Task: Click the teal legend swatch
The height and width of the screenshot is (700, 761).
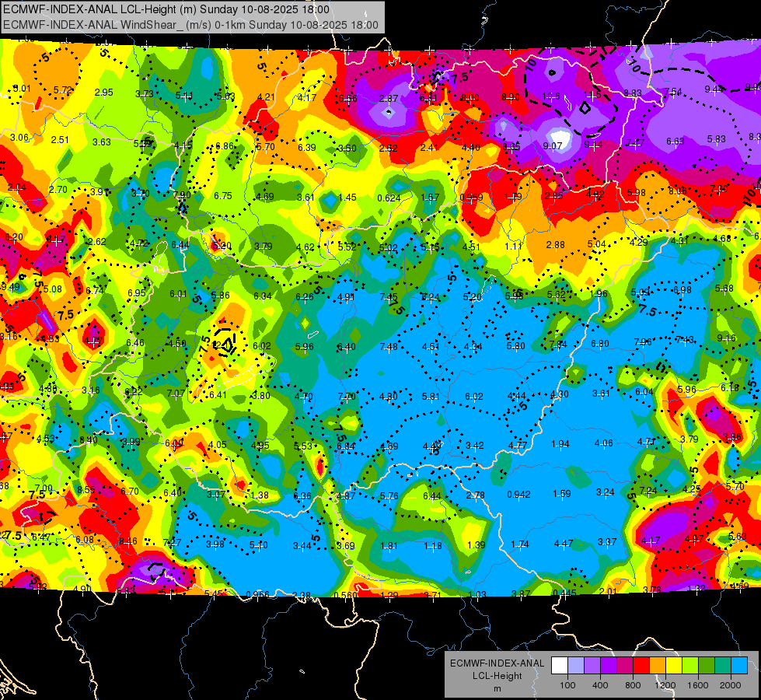Action: (723, 666)
